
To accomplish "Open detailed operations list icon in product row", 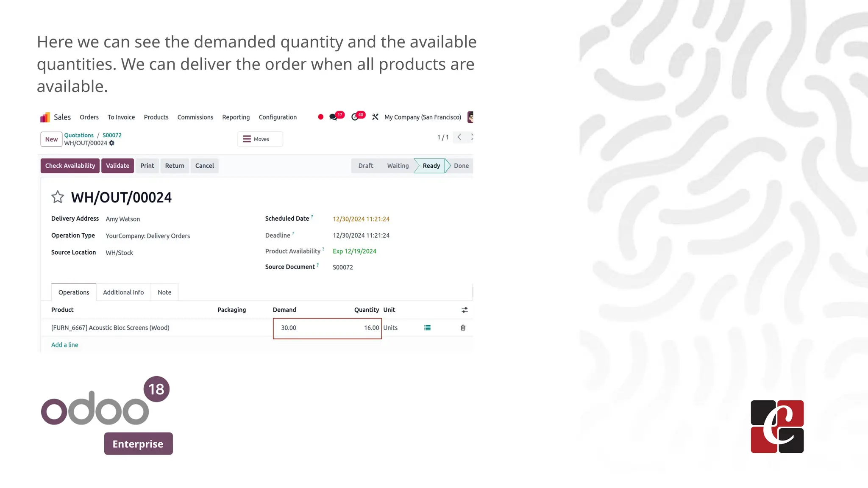I will pyautogui.click(x=427, y=328).
